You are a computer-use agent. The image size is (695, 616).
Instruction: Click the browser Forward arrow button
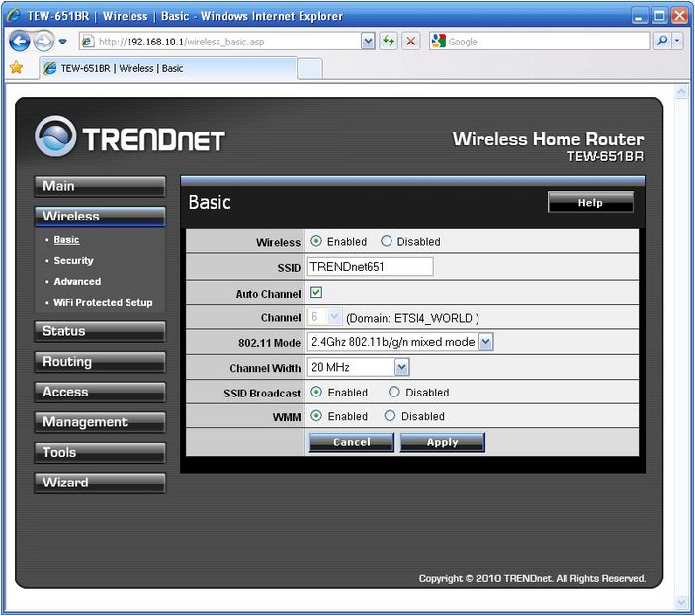point(43,42)
